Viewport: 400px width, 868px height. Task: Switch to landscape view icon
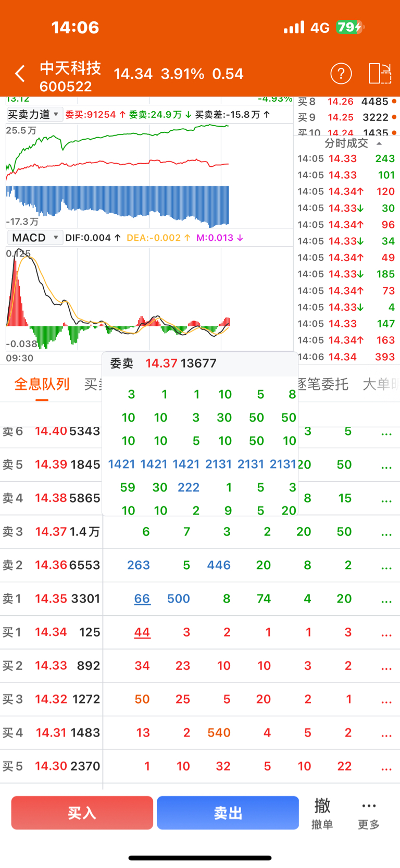(380, 74)
